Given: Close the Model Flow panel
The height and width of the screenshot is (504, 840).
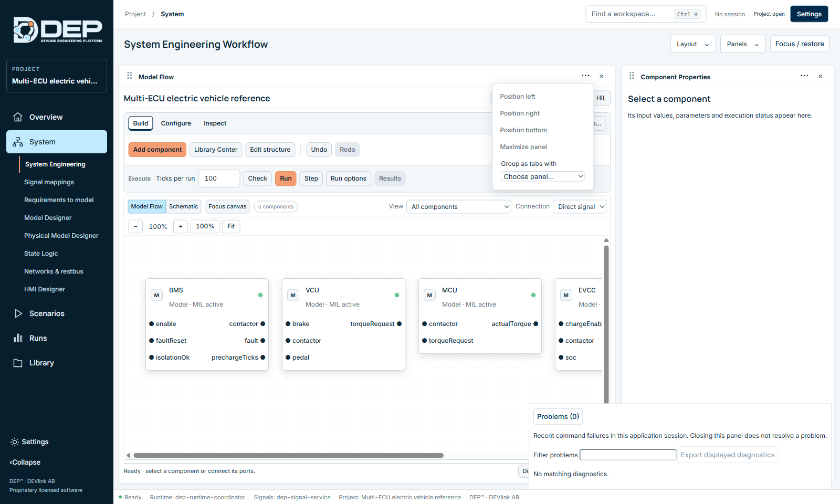Looking at the screenshot, I should tap(602, 76).
